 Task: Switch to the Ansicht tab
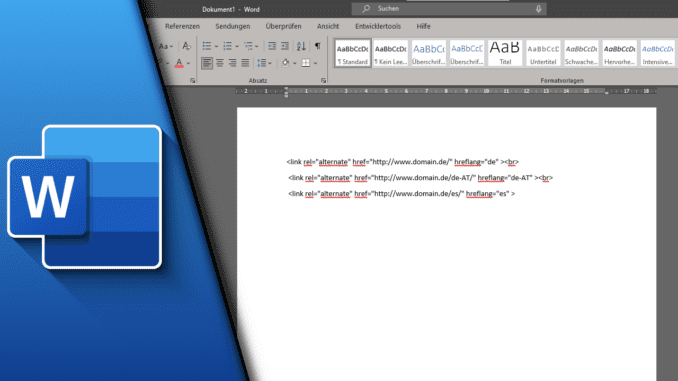tap(328, 26)
